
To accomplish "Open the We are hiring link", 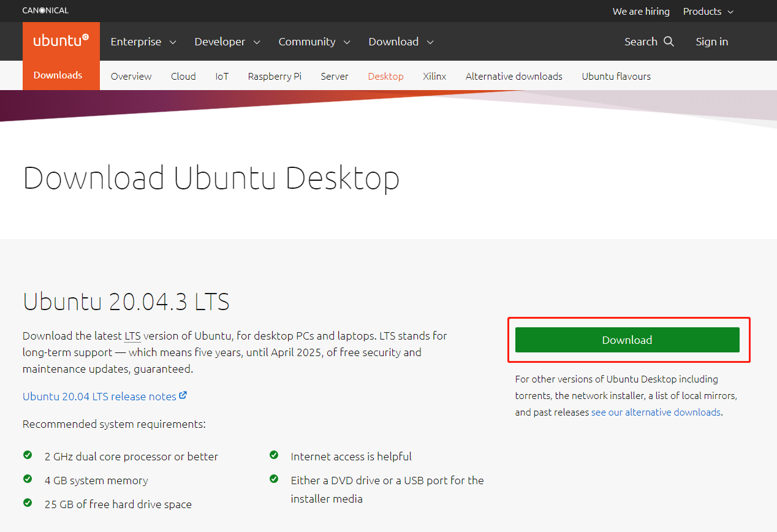I will click(641, 11).
